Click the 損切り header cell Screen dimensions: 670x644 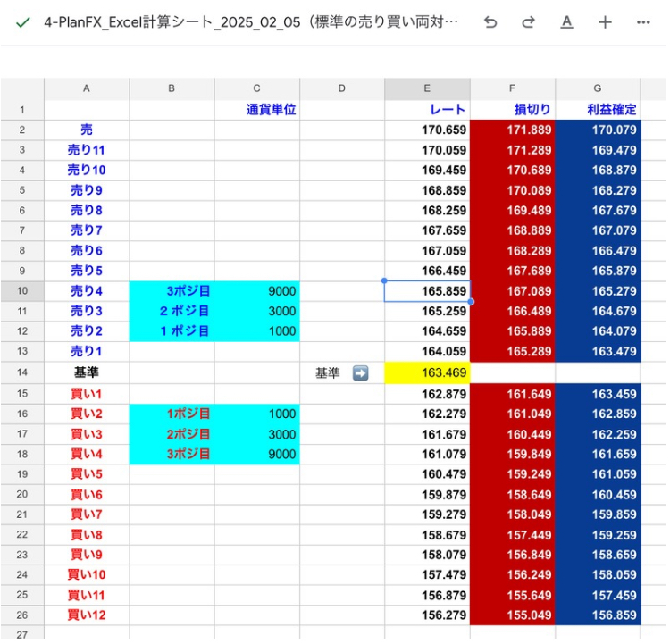(x=513, y=110)
